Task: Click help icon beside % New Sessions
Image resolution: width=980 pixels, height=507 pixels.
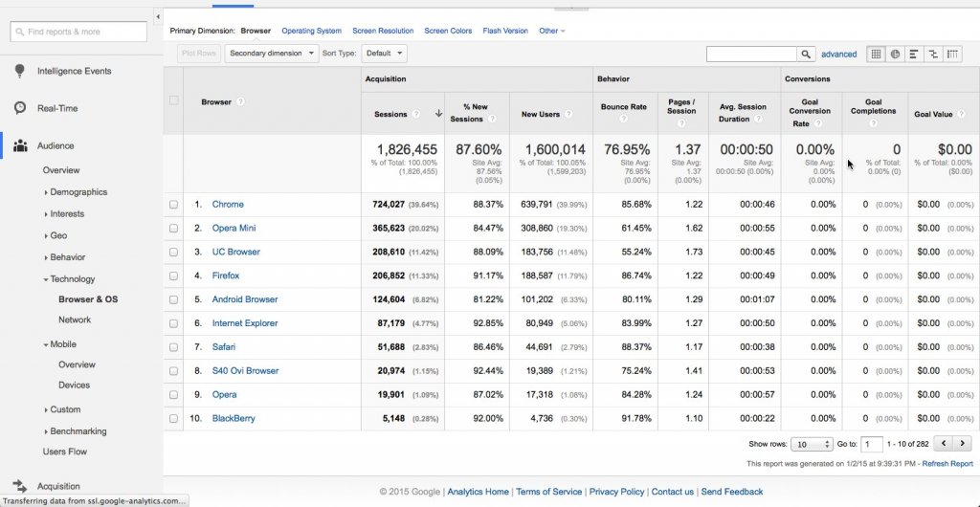Action: pos(492,119)
